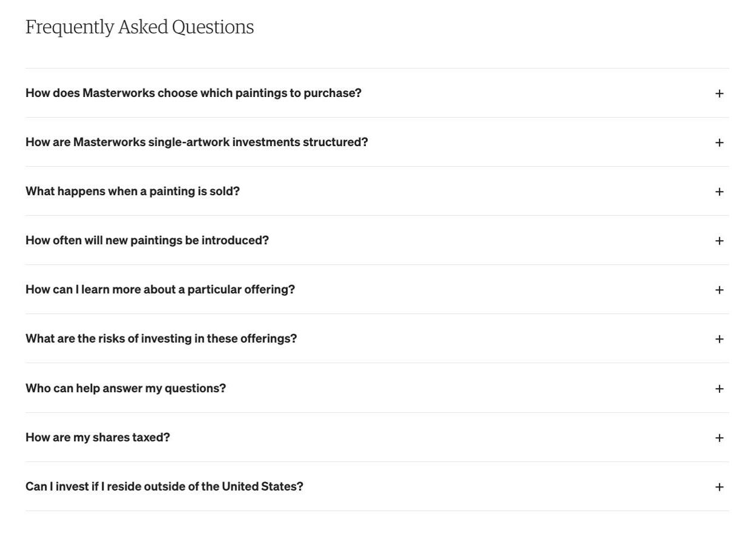
Task: Click the 'Frequently Asked Questions' heading
Action: coord(139,27)
